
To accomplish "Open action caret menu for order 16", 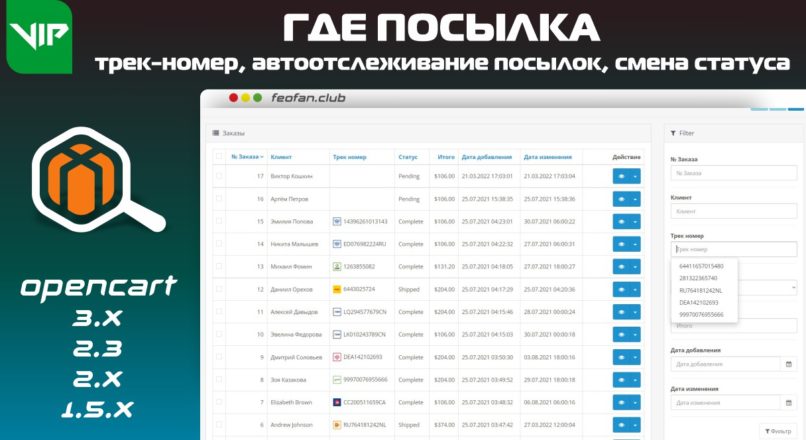I will (635, 199).
